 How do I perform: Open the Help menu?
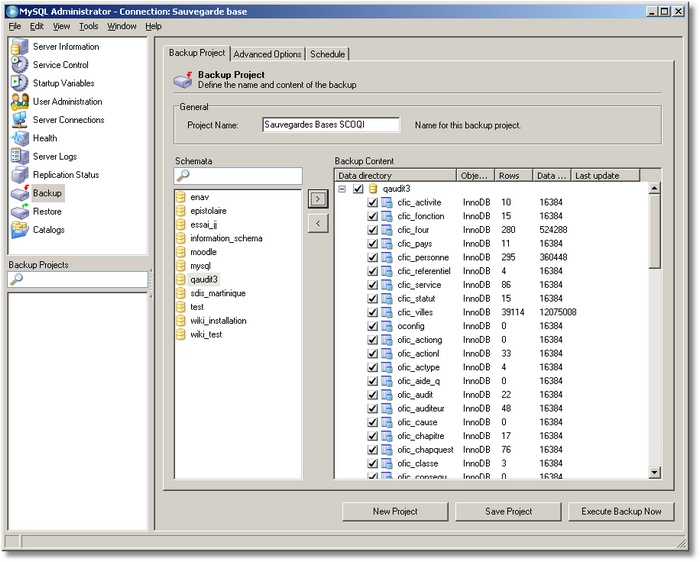pos(153,26)
